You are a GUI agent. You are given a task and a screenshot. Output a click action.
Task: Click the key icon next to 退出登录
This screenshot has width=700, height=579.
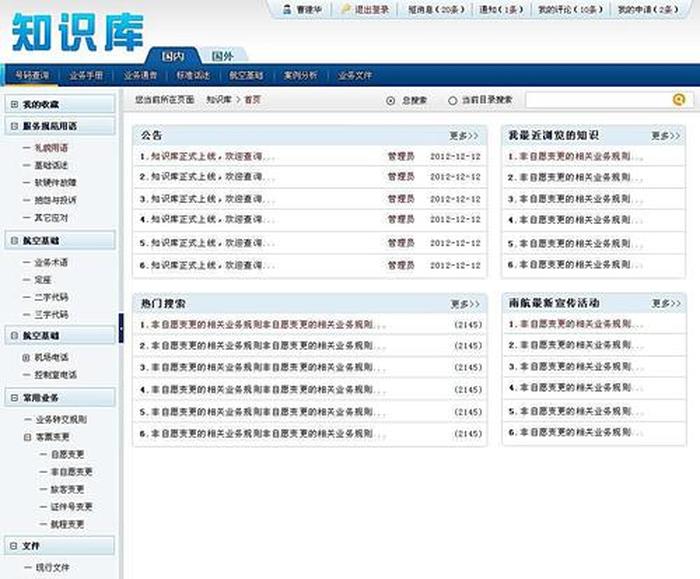point(346,9)
